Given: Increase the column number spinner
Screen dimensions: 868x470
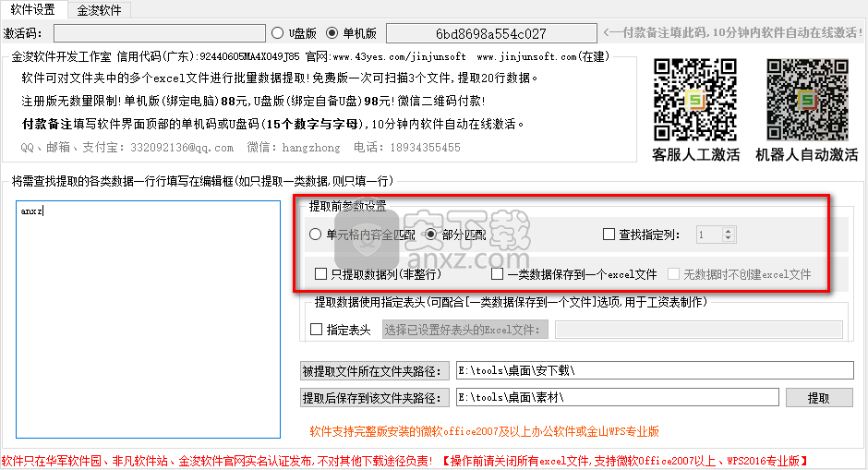Looking at the screenshot, I should pos(729,231).
